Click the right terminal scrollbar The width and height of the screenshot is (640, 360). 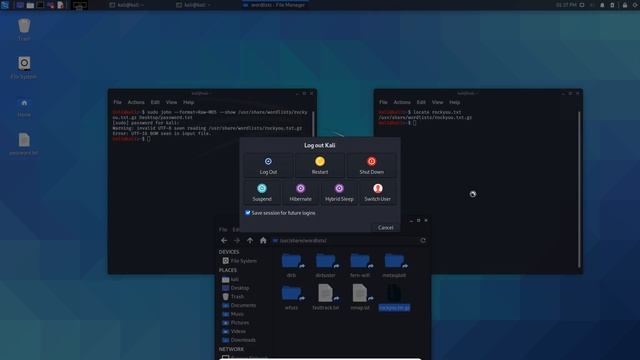click(x=579, y=189)
